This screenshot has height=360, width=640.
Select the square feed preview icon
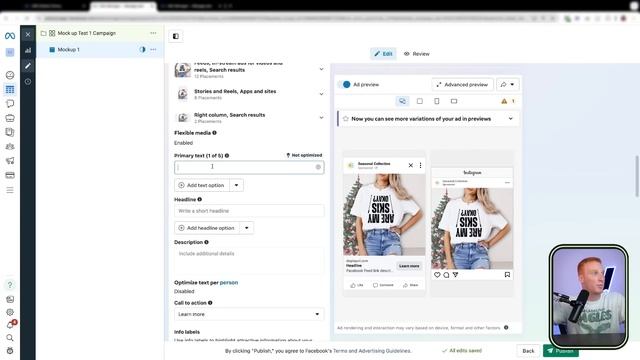(420, 101)
